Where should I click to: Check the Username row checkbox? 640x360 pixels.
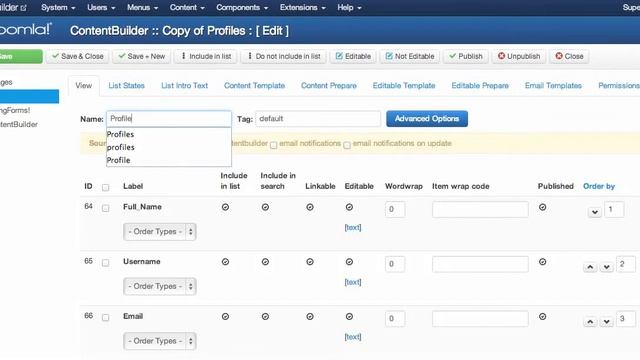(x=106, y=263)
